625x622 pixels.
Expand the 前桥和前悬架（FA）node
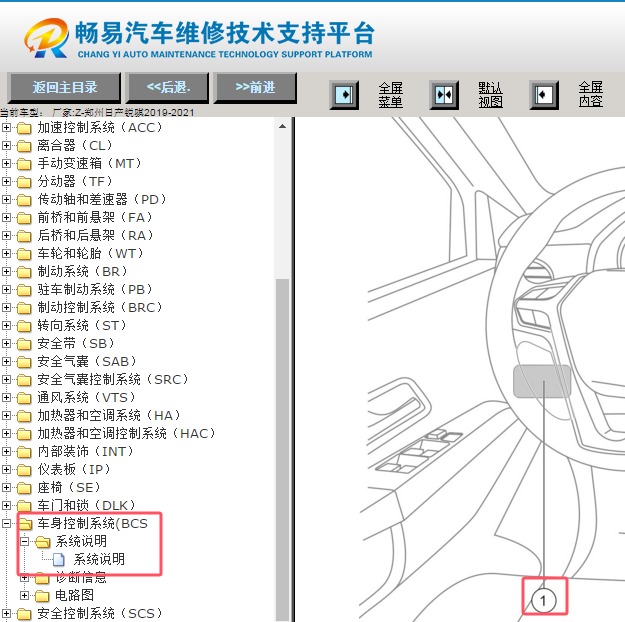[6, 217]
